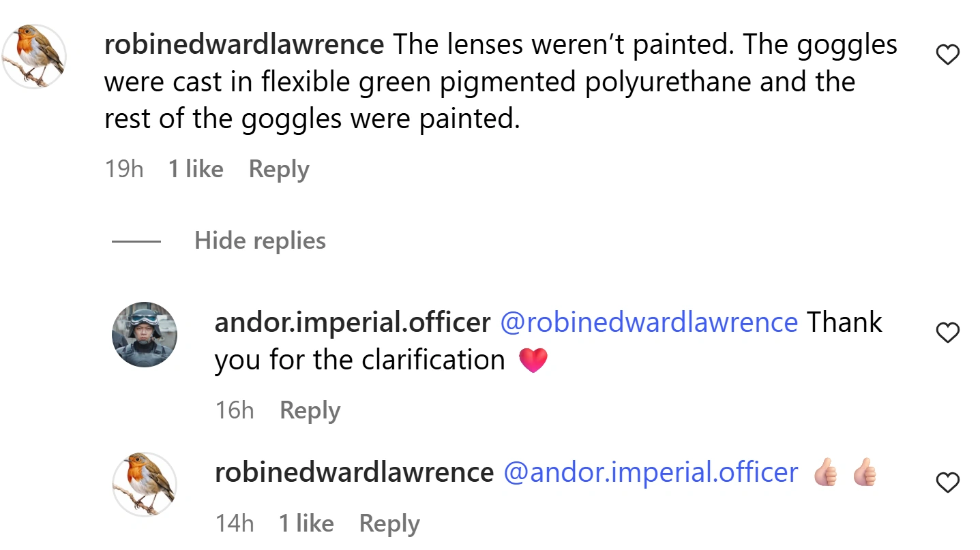The width and height of the screenshot is (980, 550).
Task: Click the 19h timestamp
Action: click(x=124, y=169)
